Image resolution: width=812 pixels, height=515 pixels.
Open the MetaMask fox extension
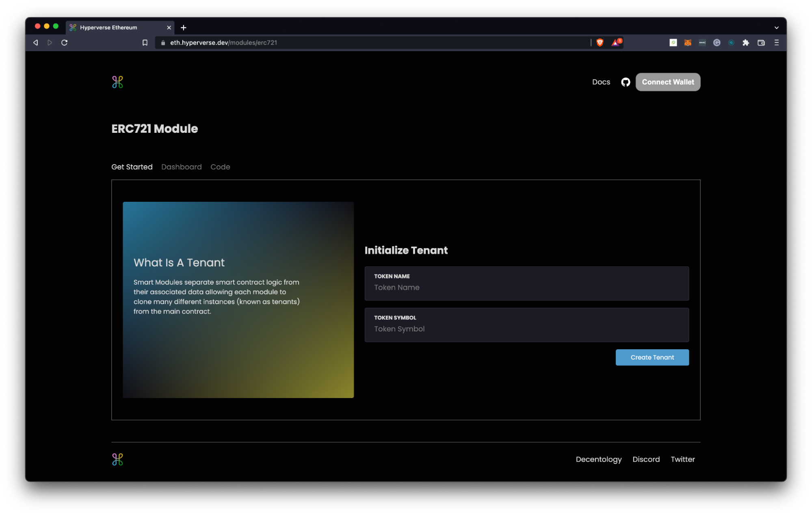point(688,43)
